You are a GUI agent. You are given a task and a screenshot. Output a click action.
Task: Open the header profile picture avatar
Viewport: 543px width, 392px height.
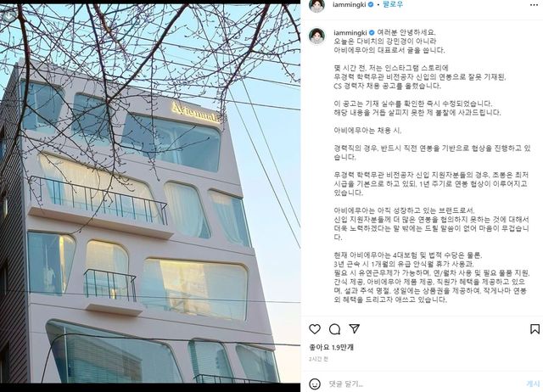click(316, 5)
